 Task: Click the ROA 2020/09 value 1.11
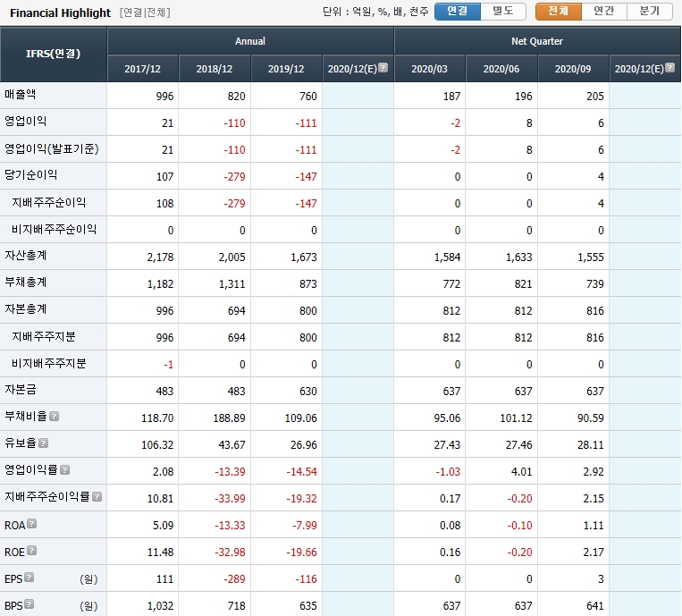[x=594, y=526]
